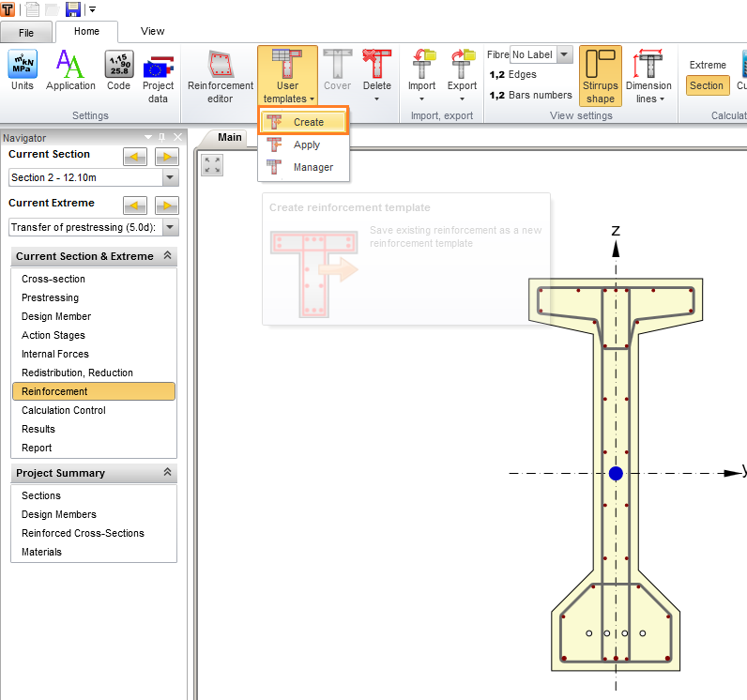747x700 pixels.
Task: Open the Fibre label dropdown
Action: 564,55
